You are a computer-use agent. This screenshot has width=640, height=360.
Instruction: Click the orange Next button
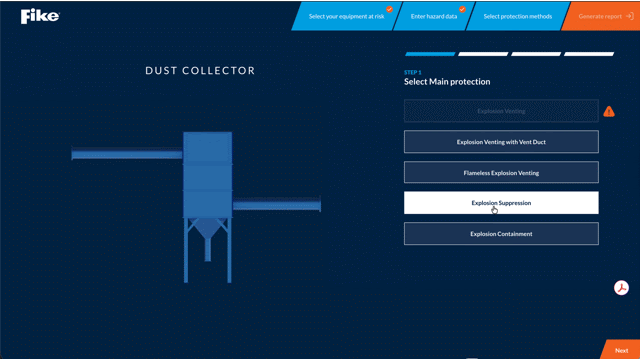621,350
